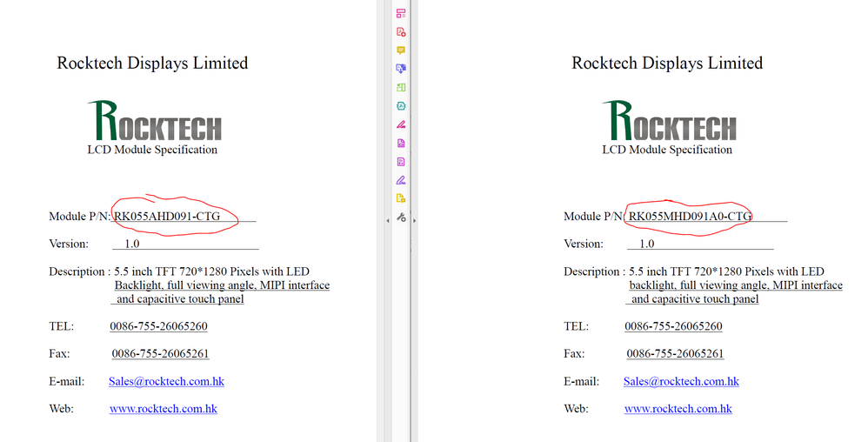868x442 pixels.
Task: Open the magenta PDF page tool
Action: tap(401, 143)
